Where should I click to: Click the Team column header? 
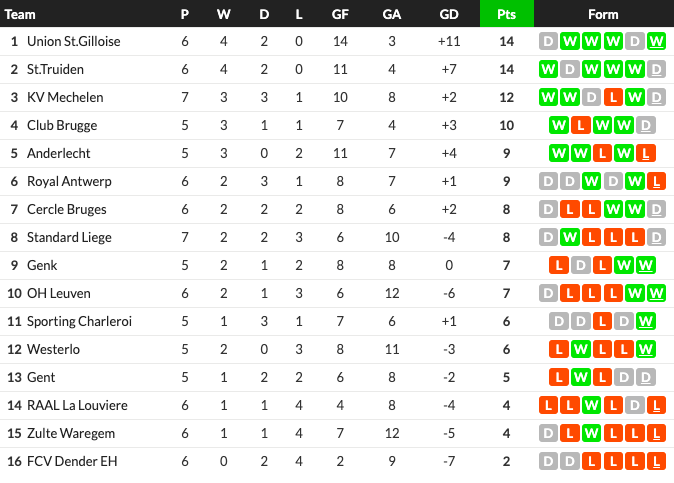20,14
